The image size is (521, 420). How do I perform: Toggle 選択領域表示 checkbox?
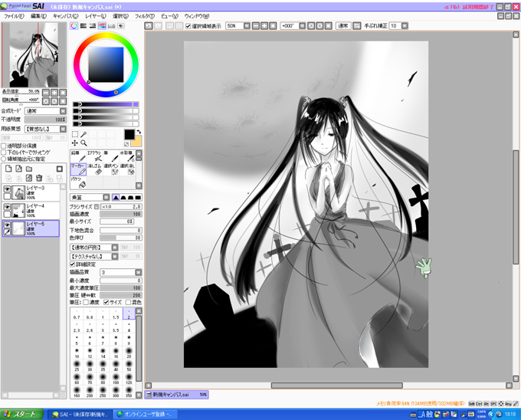point(188,26)
